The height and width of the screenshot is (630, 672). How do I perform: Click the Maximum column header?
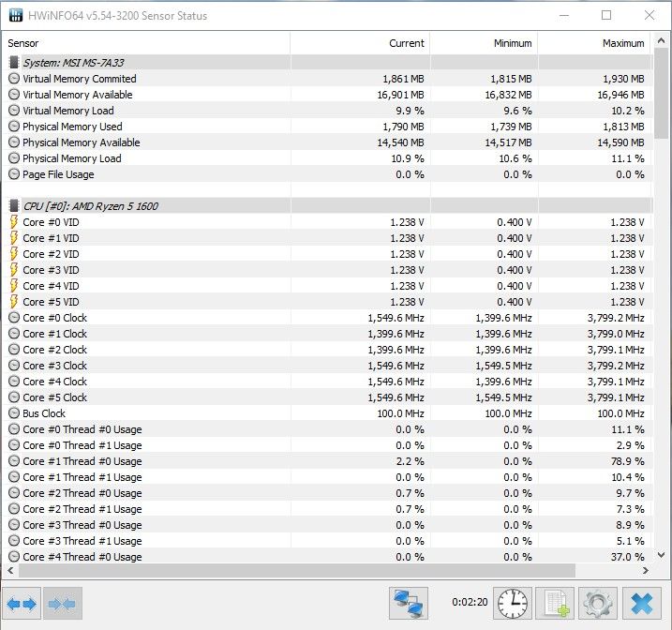click(x=594, y=43)
